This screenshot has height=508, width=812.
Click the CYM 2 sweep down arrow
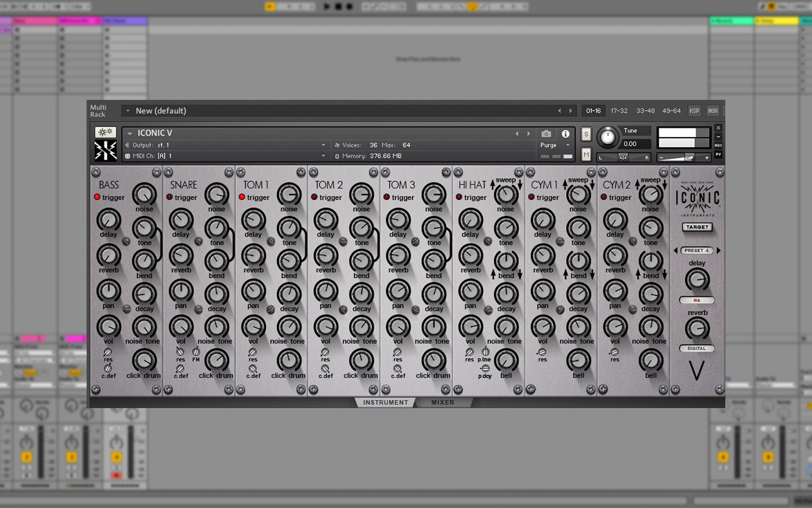click(665, 185)
